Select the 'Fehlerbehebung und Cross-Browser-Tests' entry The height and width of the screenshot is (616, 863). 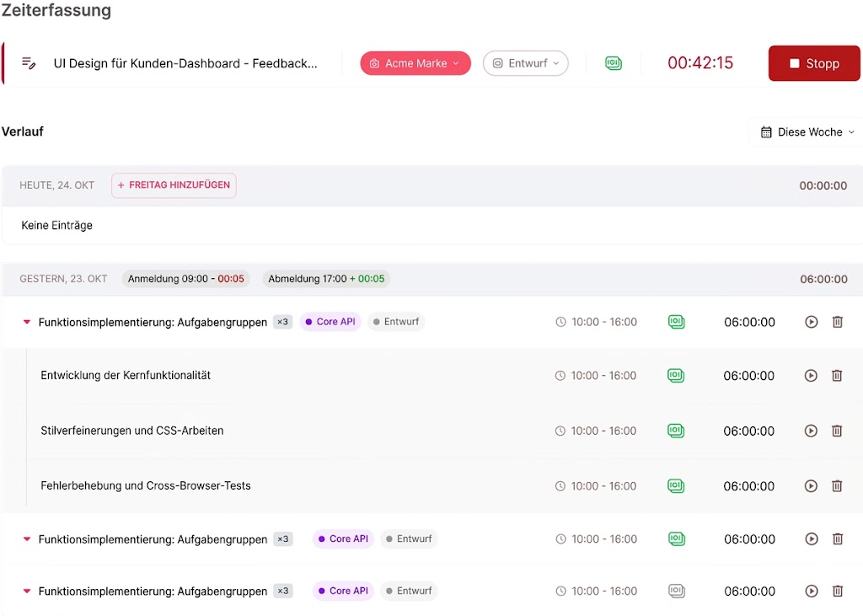click(146, 485)
